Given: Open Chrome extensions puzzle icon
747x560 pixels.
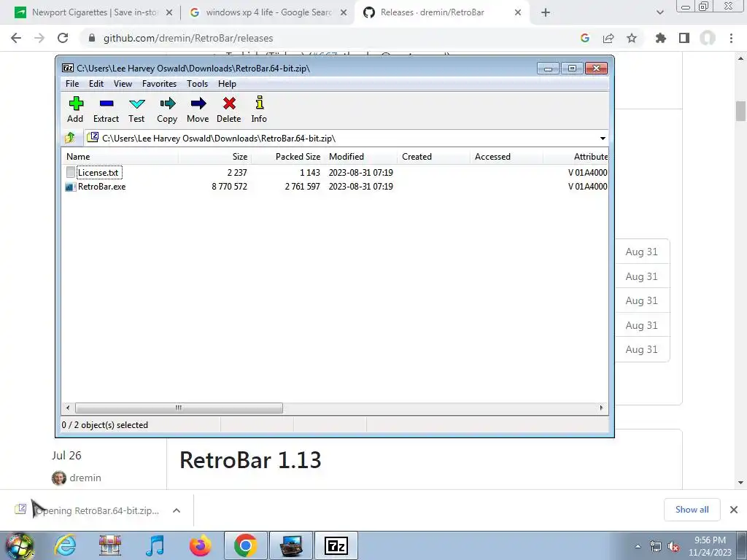Looking at the screenshot, I should pyautogui.click(x=660, y=38).
